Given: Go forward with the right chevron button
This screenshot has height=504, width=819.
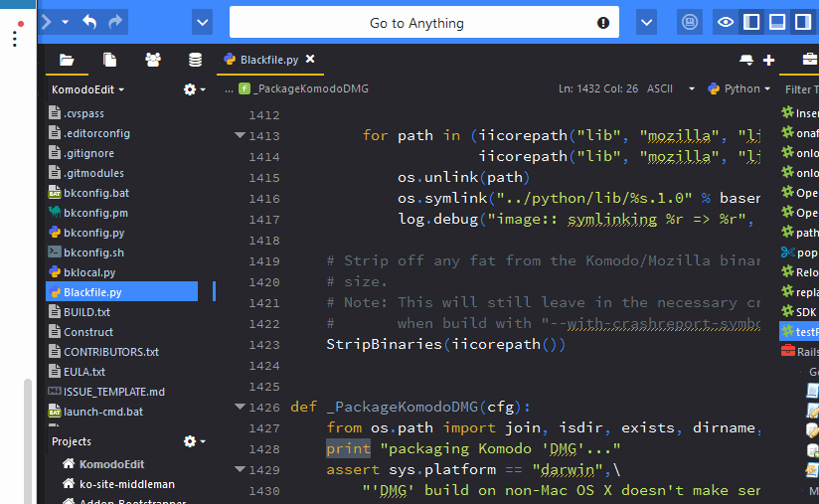Looking at the screenshot, I should point(47,22).
